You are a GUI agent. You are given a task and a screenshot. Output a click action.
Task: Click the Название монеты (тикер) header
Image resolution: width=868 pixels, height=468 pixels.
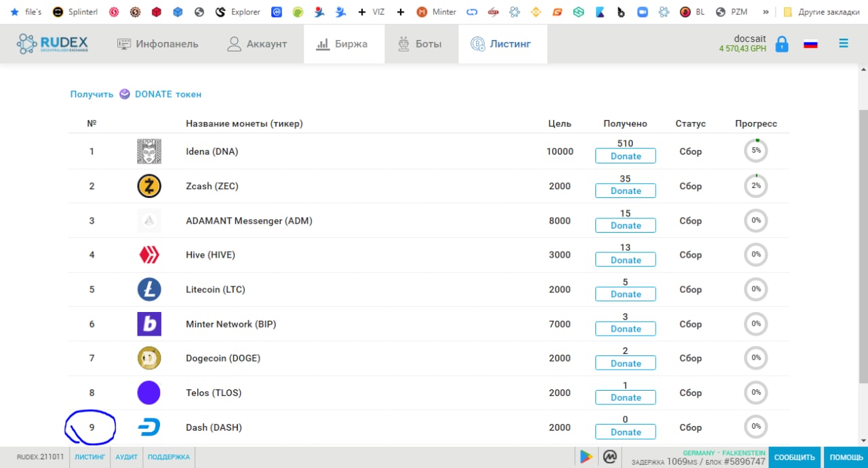pos(244,123)
